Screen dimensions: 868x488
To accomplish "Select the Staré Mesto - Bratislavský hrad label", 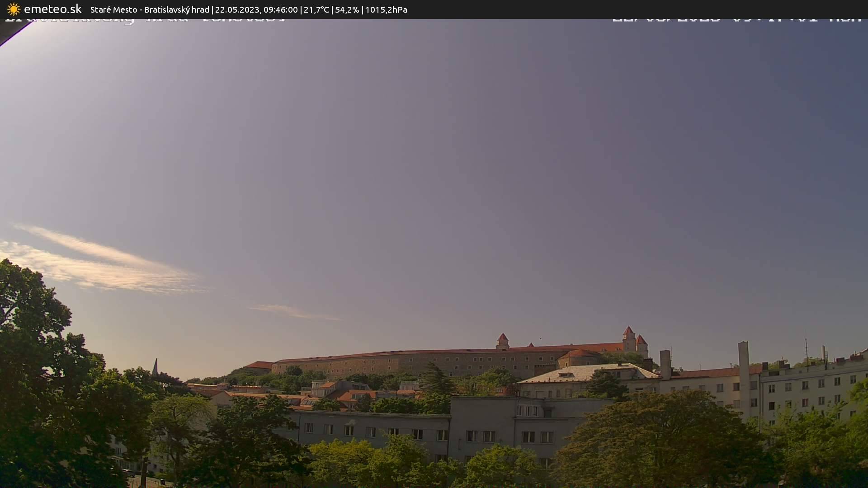I will pyautogui.click(x=149, y=9).
